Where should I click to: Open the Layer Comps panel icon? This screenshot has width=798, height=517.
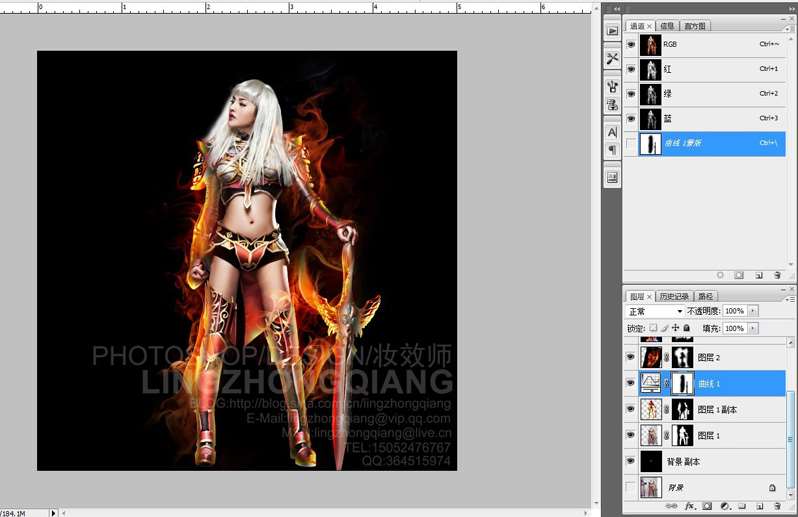point(612,178)
